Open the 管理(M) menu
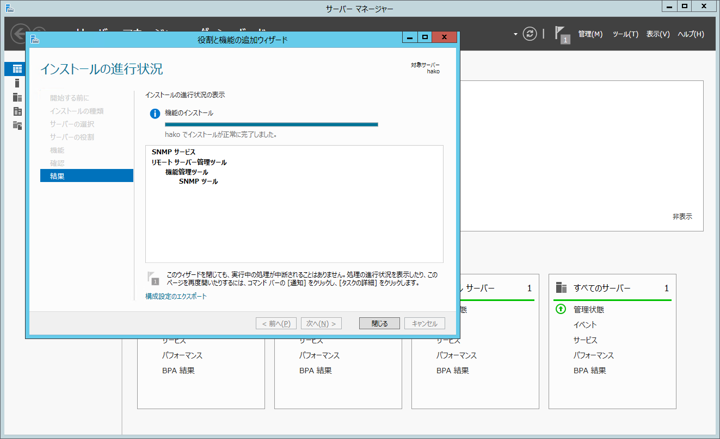The height and width of the screenshot is (439, 720). (590, 34)
